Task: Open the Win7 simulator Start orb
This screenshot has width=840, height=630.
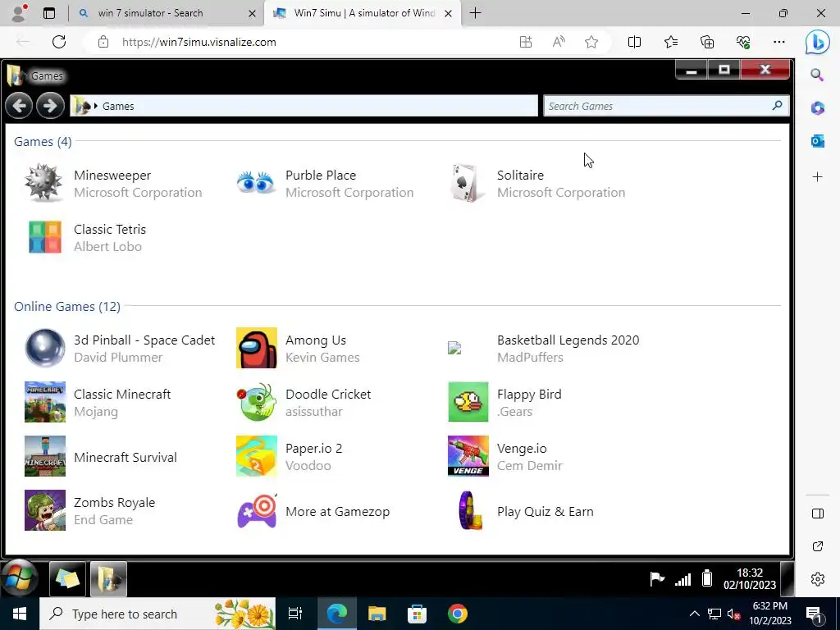Action: (x=20, y=578)
